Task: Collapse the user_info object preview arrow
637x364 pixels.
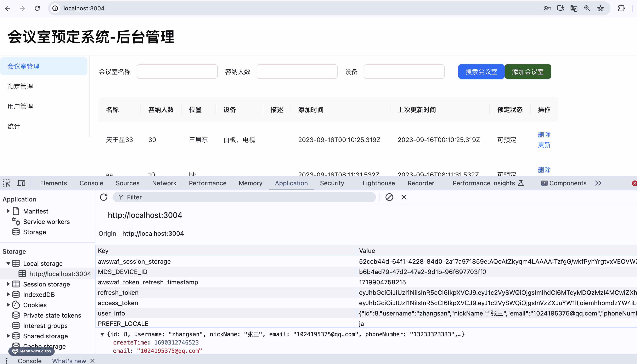Action: (102, 334)
